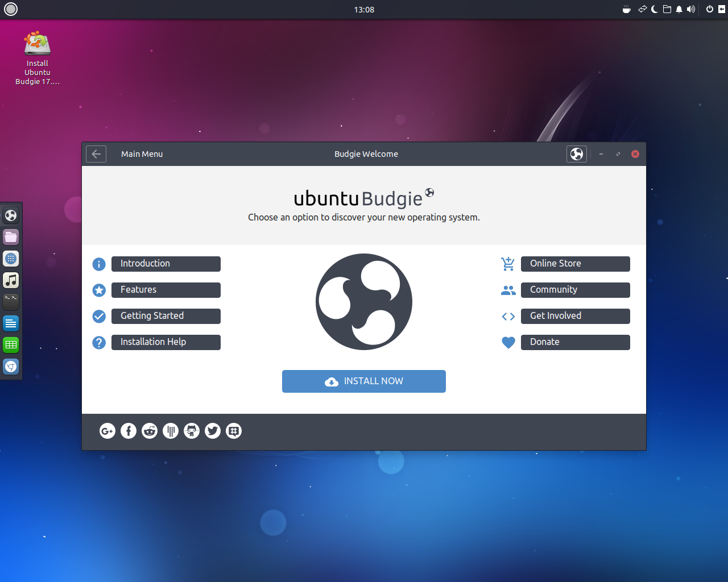This screenshot has width=728, height=582.
Task: Open the Twitter social link
Action: [x=213, y=431]
